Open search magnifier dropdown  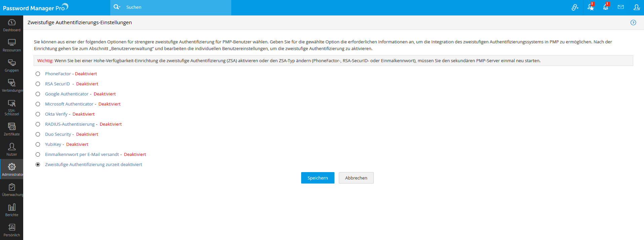[x=117, y=7]
